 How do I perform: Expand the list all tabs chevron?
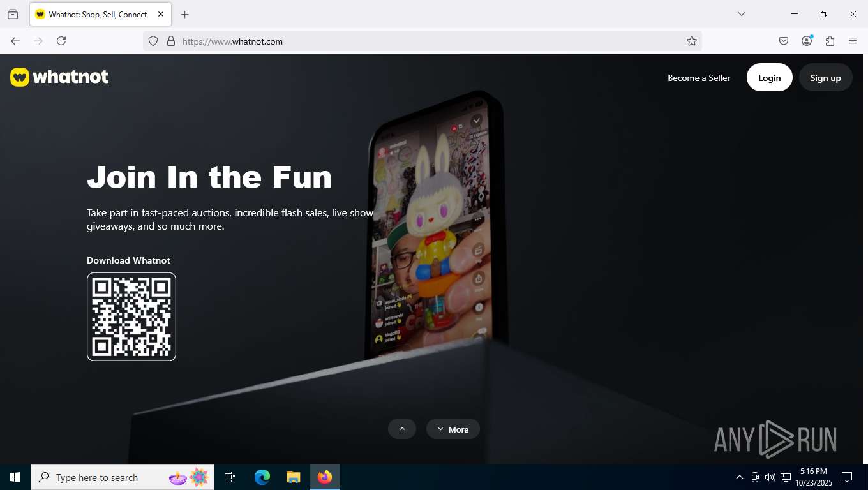pos(741,14)
